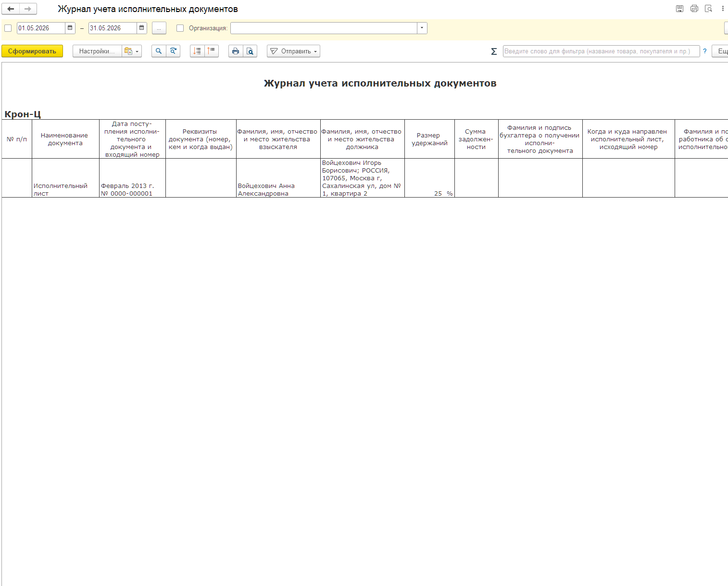This screenshot has height=586, width=728.
Task: Open the Отправить dropdown menu
Action: 293,51
